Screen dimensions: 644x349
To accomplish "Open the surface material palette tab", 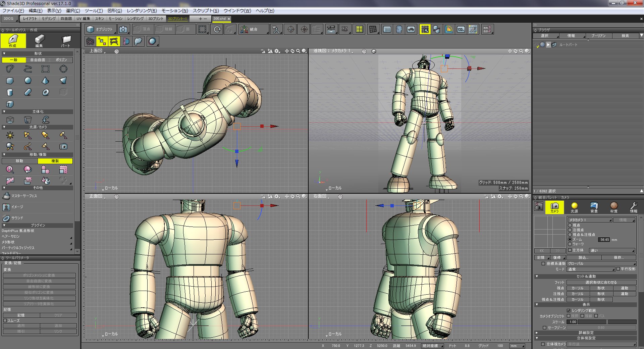I will (x=614, y=207).
